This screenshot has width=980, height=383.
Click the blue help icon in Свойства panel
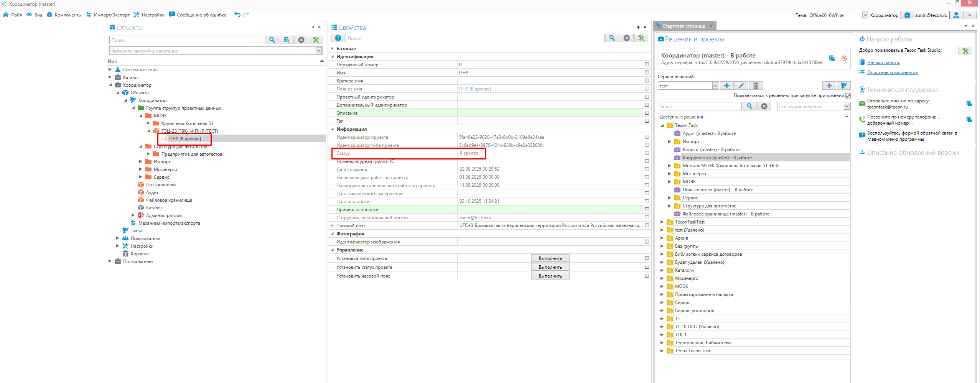point(338,38)
